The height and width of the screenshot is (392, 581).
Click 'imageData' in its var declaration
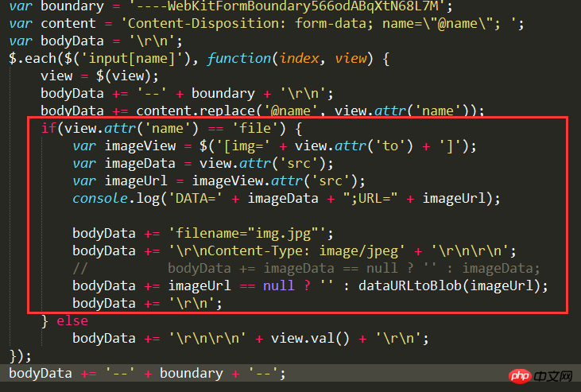tap(140, 164)
